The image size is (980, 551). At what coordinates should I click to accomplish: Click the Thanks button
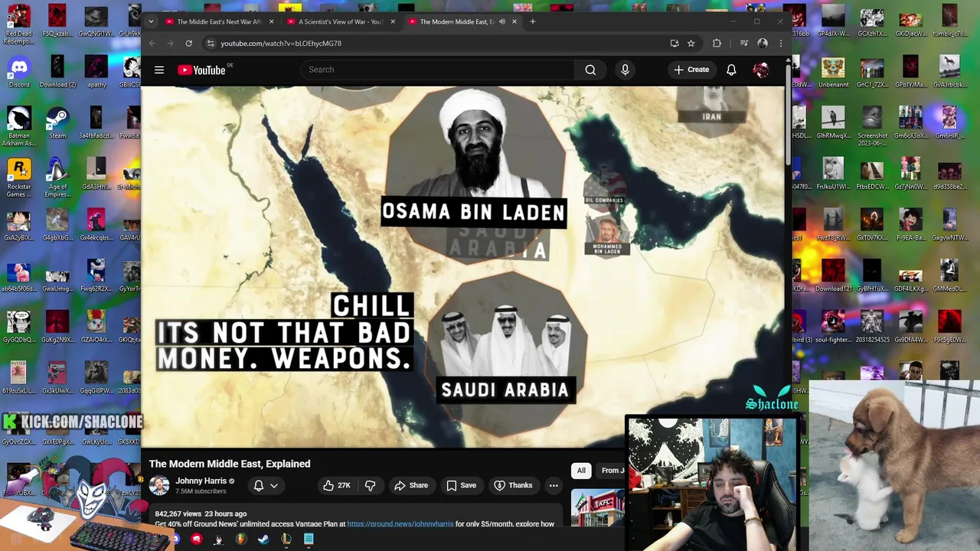coord(513,485)
